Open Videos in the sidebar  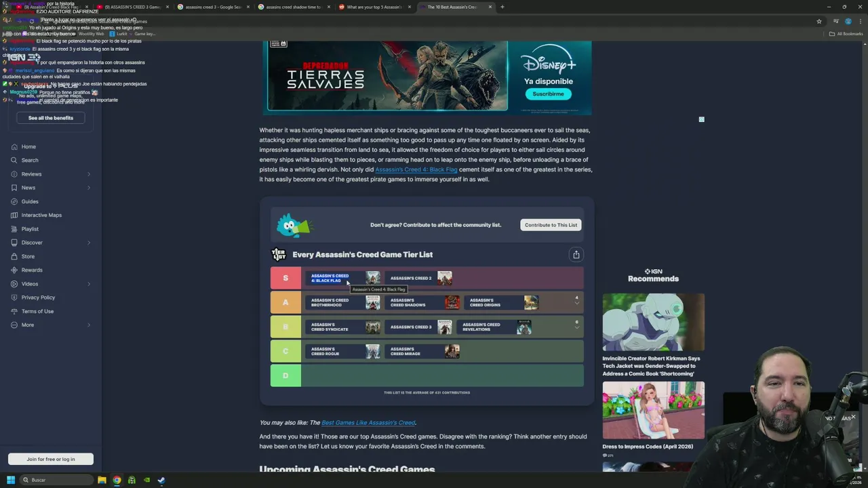pos(30,284)
